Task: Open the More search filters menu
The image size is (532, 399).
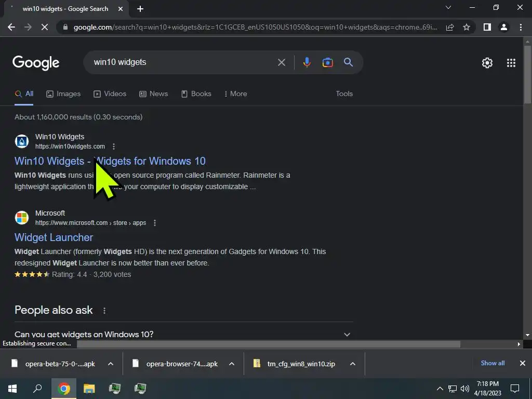Action: (x=236, y=94)
